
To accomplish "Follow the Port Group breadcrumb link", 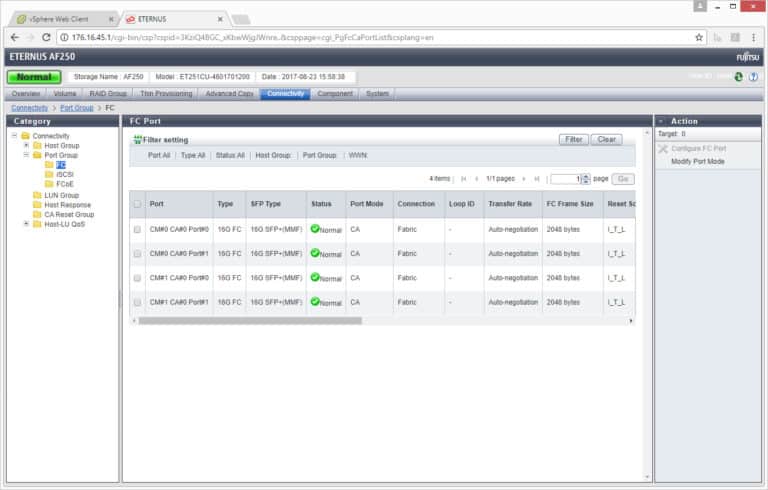I will (x=76, y=108).
